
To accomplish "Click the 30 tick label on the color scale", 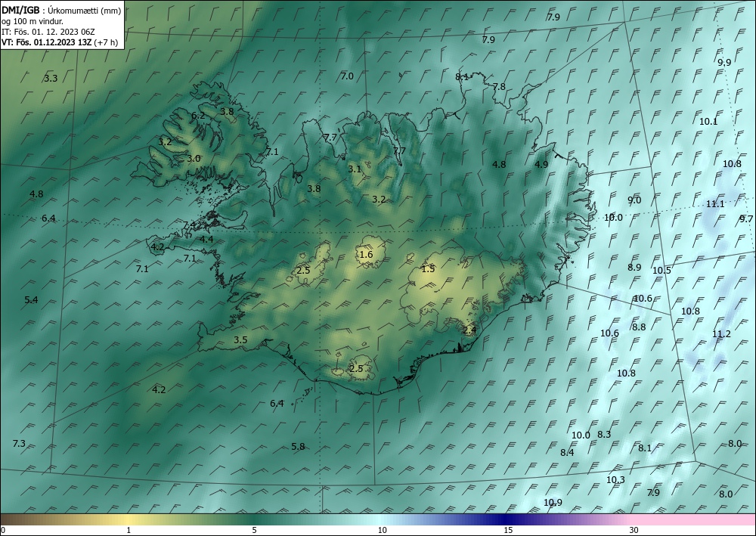I will [x=634, y=530].
